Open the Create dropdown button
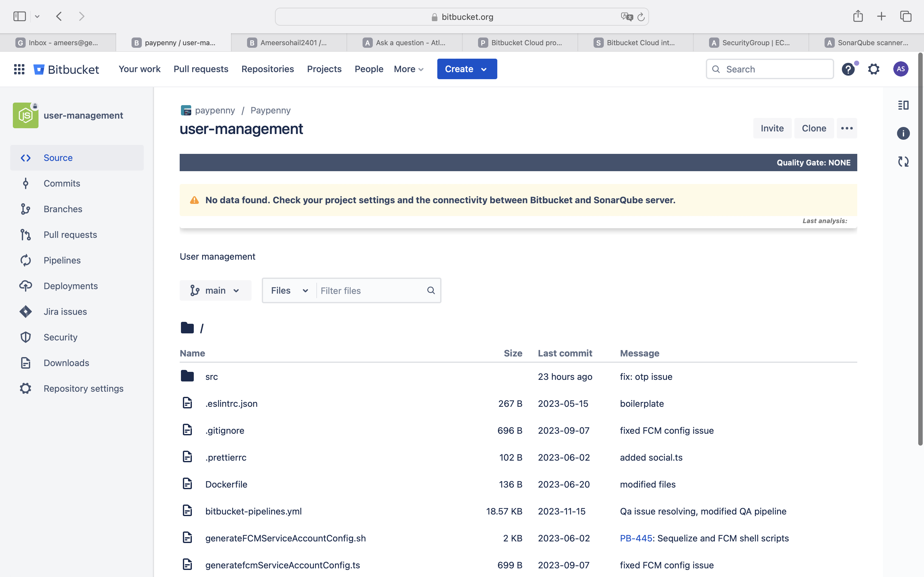This screenshot has height=577, width=924. pyautogui.click(x=466, y=69)
